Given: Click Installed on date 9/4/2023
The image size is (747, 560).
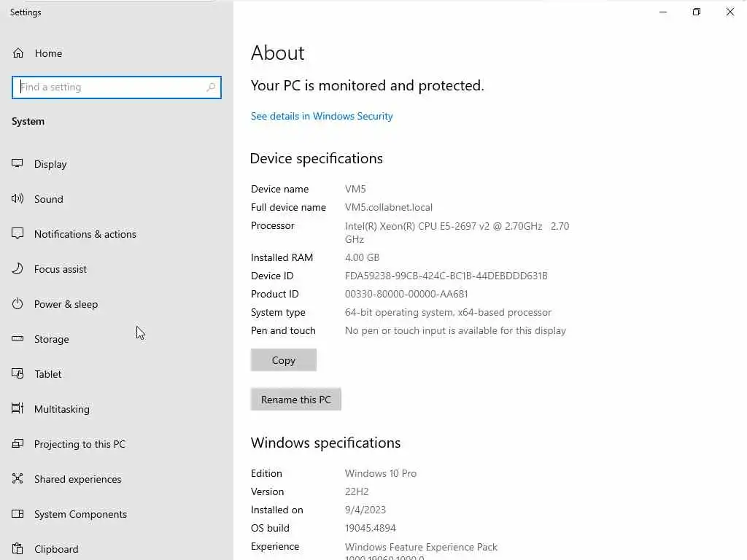Looking at the screenshot, I should pos(365,510).
